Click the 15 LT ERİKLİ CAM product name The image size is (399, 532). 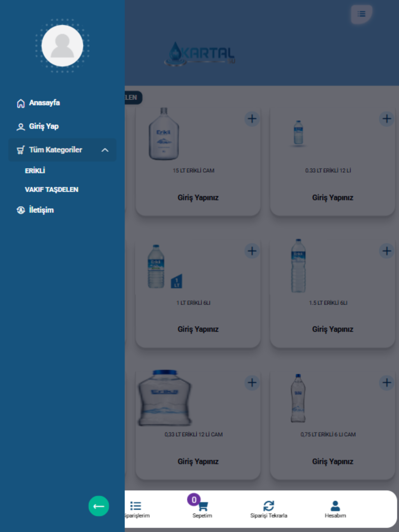coord(193,171)
